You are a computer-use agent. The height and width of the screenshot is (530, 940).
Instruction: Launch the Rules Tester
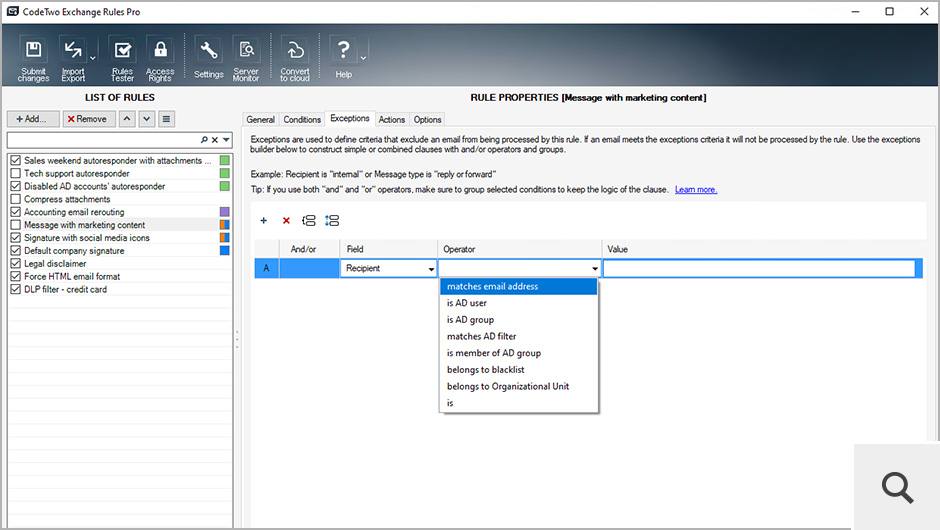pos(122,59)
